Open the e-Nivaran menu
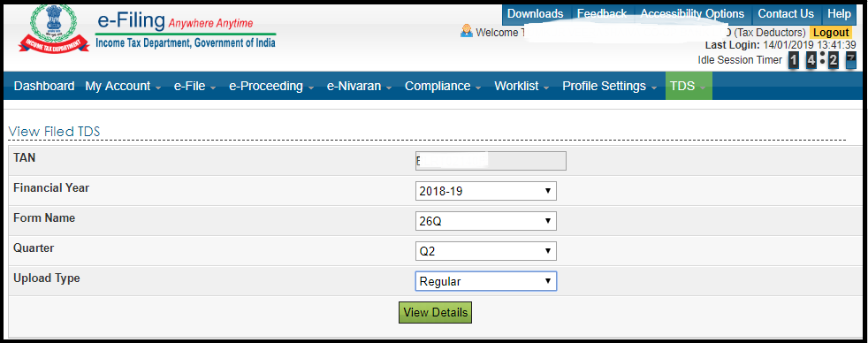Screen dimensions: 868x343 click(359, 87)
